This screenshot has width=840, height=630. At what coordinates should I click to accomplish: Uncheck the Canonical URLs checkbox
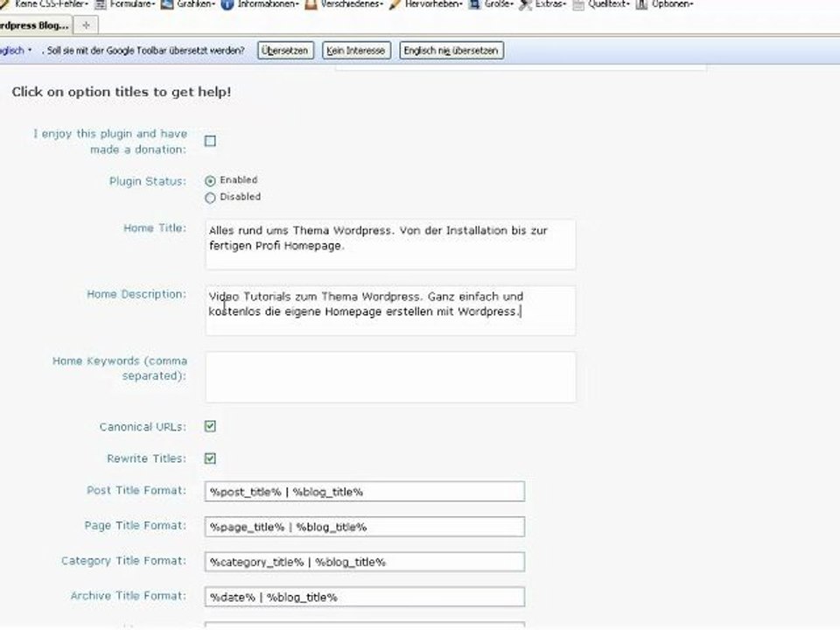coord(210,426)
